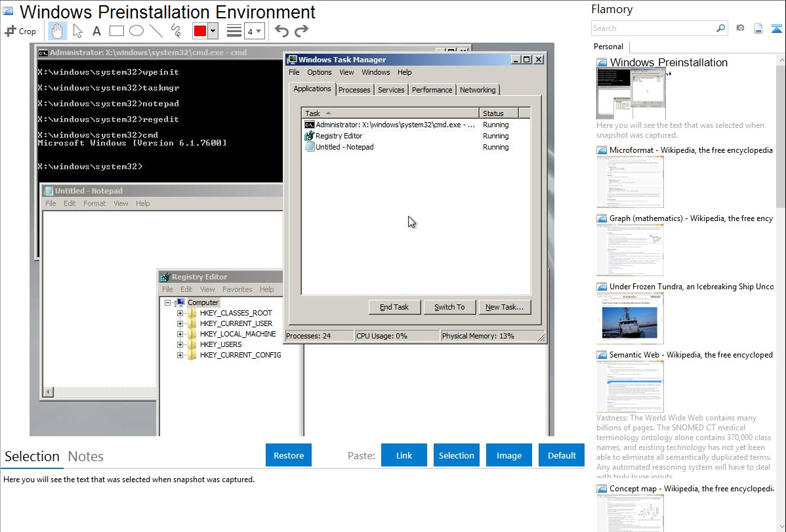Screen dimensions: 786x532
Task: Activate the hand pan tool
Action: [57, 31]
